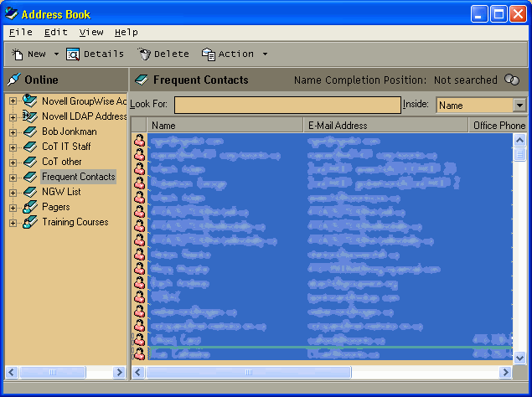Viewport: 532px width, 397px height.
Task: Open the View menu
Action: 91,32
